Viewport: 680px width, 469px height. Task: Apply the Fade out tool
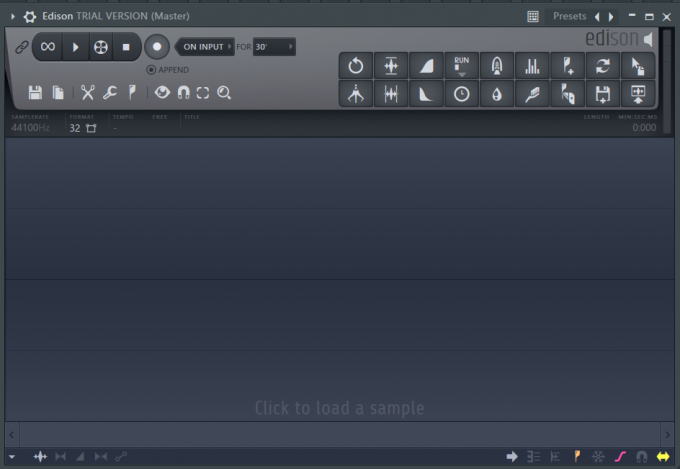[x=426, y=94]
